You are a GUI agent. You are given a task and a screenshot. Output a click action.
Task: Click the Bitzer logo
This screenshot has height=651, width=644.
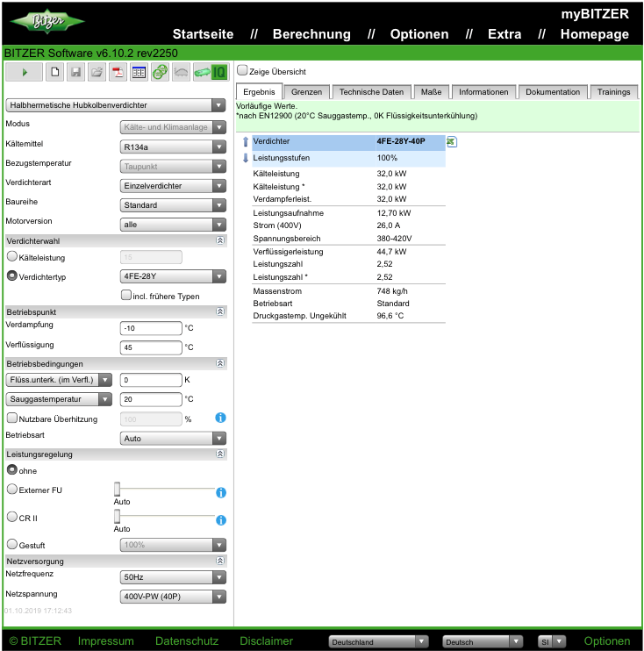tap(47, 21)
